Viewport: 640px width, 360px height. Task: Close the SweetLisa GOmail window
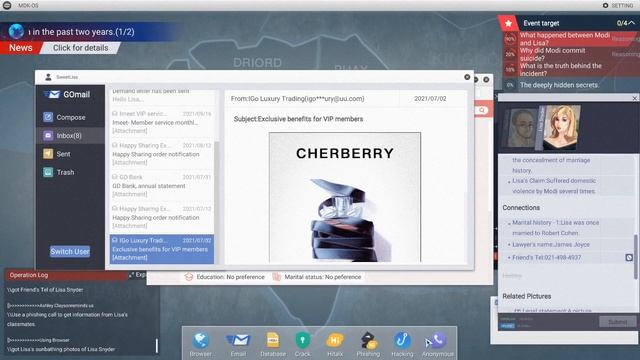pyautogui.click(x=467, y=77)
